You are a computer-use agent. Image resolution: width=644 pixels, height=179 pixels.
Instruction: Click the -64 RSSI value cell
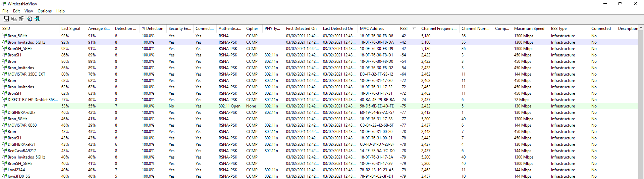[403, 74]
